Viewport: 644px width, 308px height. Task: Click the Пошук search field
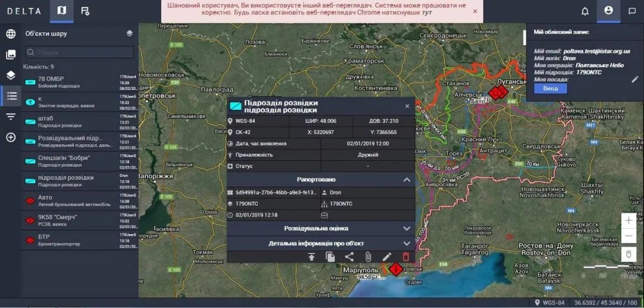[80, 52]
